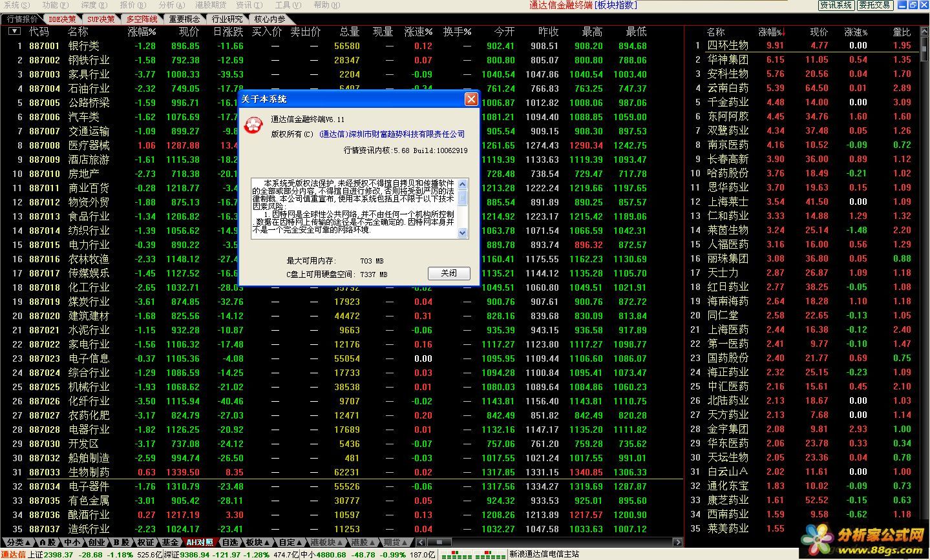Click the 关闭 button in the dialog
Image resolution: width=930 pixels, height=560 pixels.
pos(449,273)
